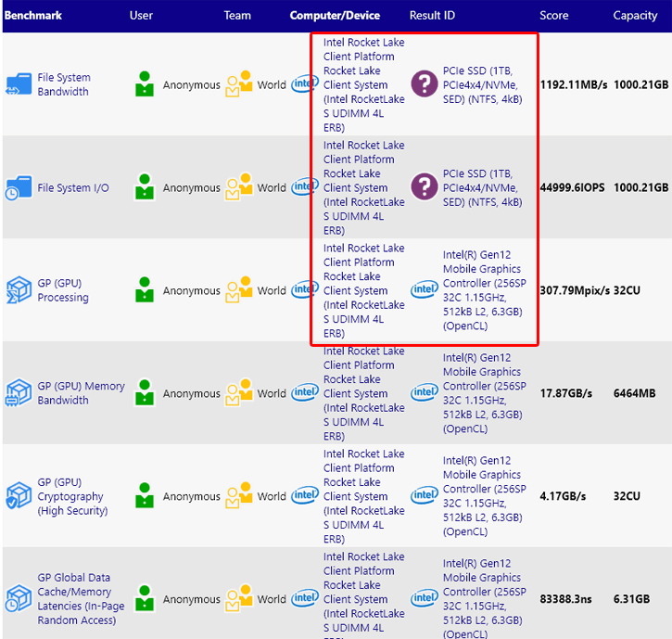This screenshot has width=672, height=639.
Task: Open Gen12 Mobile Graphics result in GPU Processing row
Action: point(485,290)
